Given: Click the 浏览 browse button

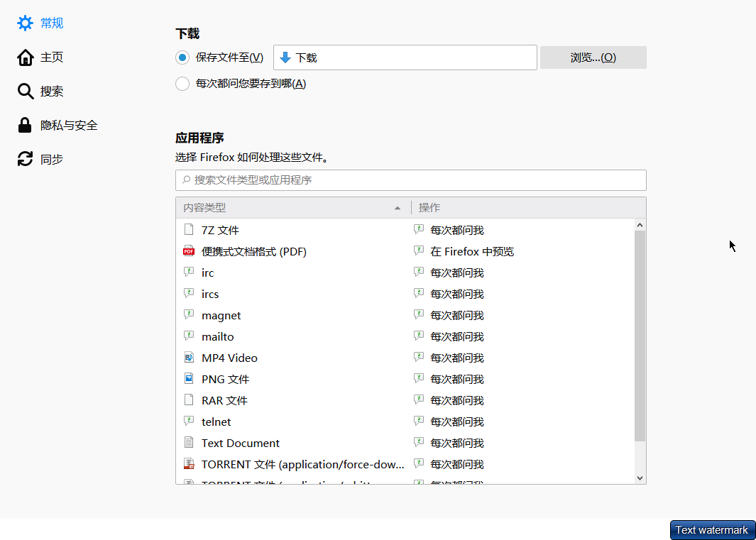Looking at the screenshot, I should [593, 57].
